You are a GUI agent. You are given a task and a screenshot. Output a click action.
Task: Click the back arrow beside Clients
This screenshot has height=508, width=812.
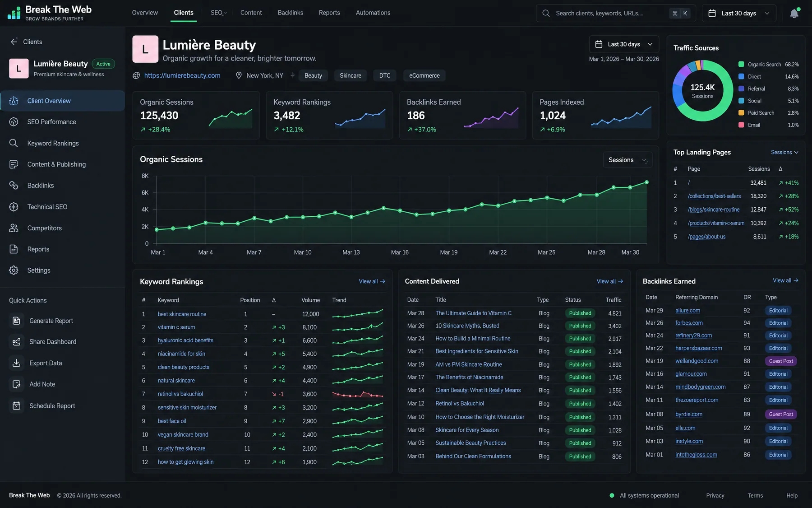[x=14, y=42]
